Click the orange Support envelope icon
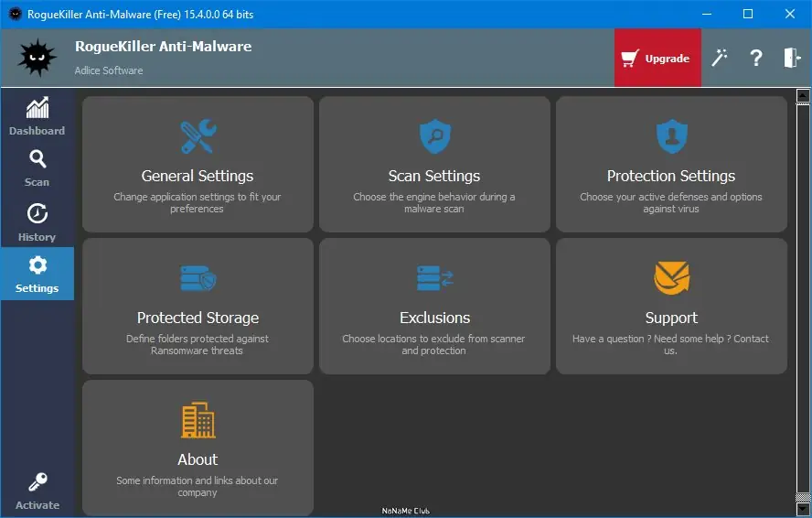The width and height of the screenshot is (812, 518). click(671, 278)
